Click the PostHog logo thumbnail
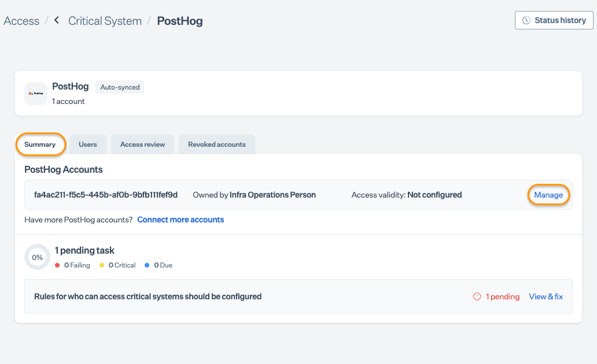 36,94
